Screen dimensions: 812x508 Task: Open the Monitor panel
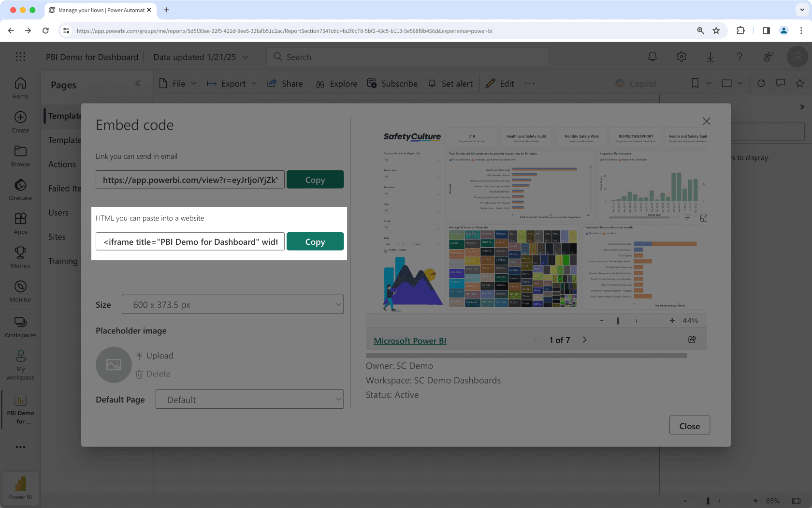point(20,290)
